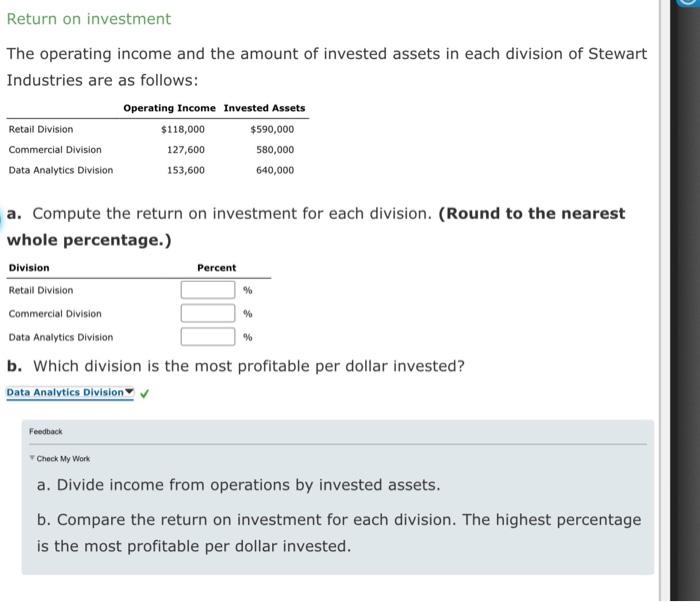Click the vertical scrollbar on the right
The height and width of the screenshot is (602, 700).
tap(684, 300)
